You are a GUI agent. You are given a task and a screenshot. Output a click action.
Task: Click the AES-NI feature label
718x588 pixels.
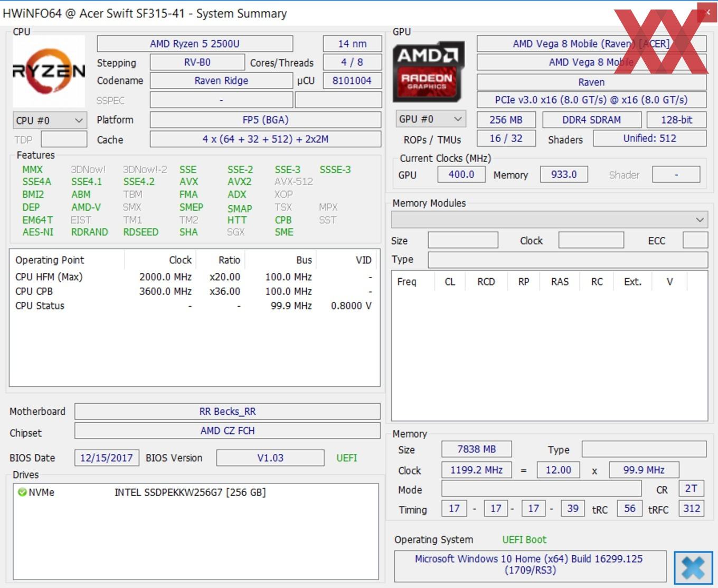37,232
